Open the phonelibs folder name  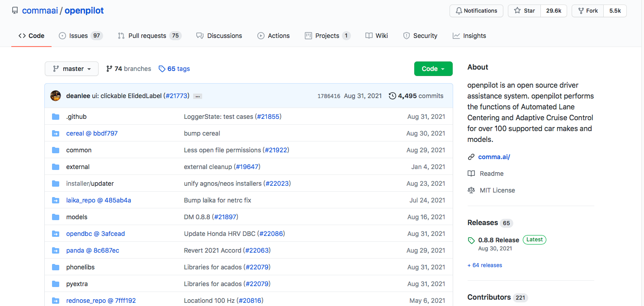point(80,267)
